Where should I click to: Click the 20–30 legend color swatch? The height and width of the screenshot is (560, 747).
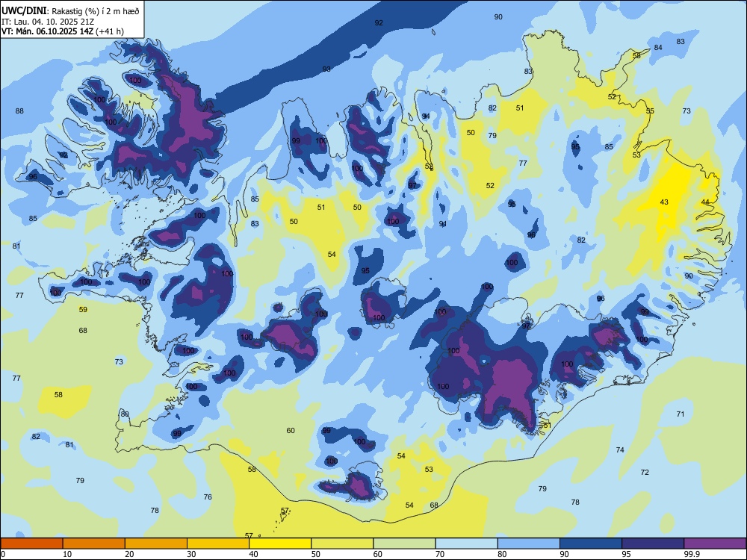point(156,544)
